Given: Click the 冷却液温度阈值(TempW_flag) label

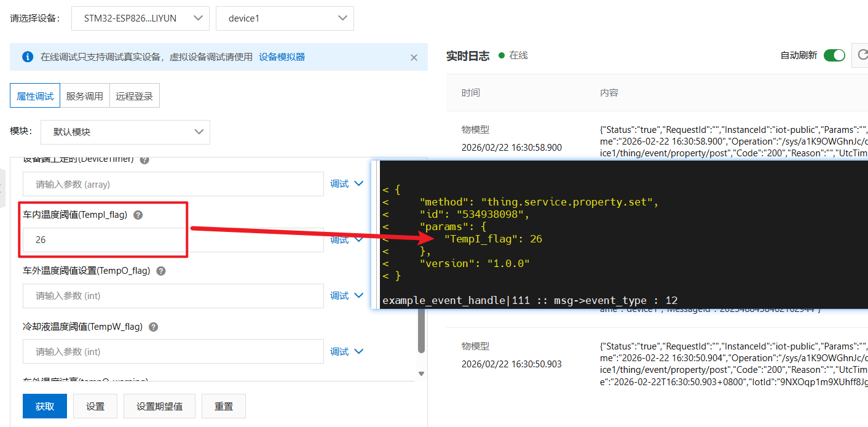Looking at the screenshot, I should point(82,327).
